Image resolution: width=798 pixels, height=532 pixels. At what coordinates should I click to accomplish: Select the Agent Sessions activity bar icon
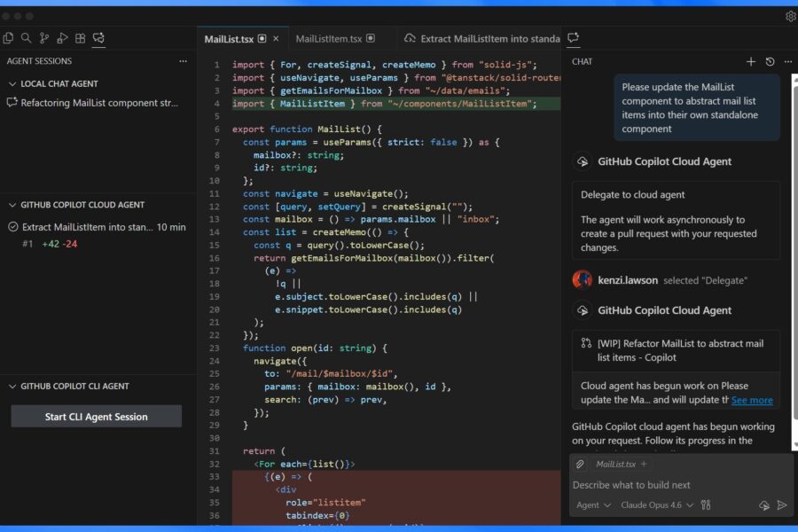[98, 39]
